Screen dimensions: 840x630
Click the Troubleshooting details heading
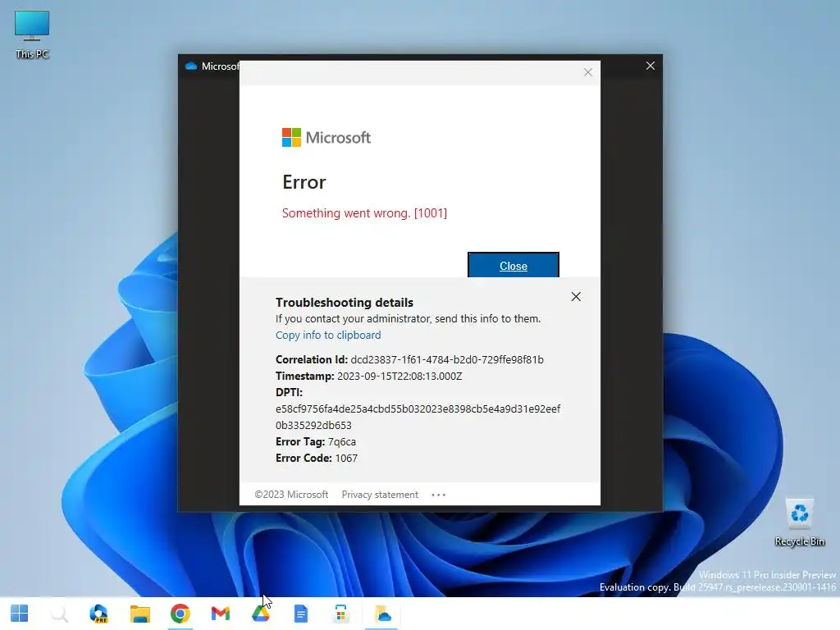pyautogui.click(x=345, y=302)
